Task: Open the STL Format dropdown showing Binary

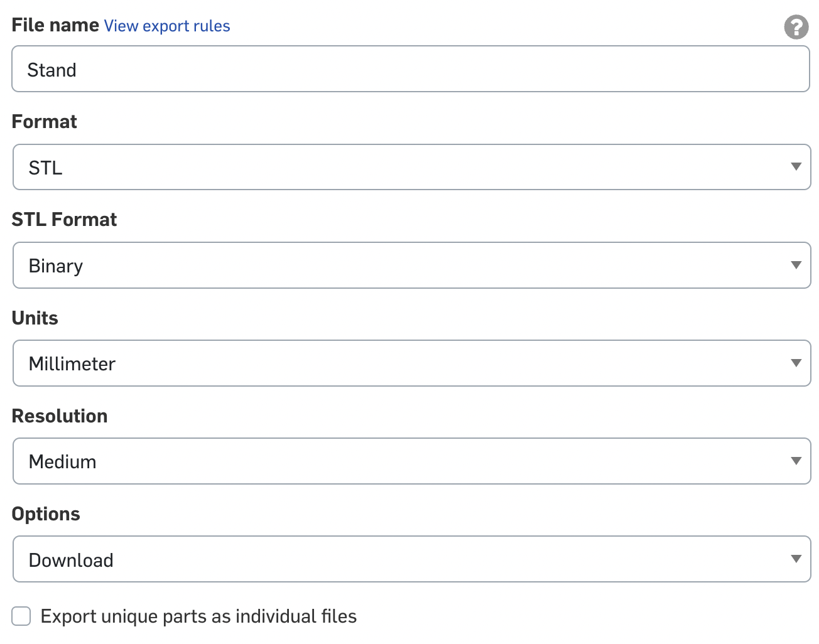Action: (411, 265)
